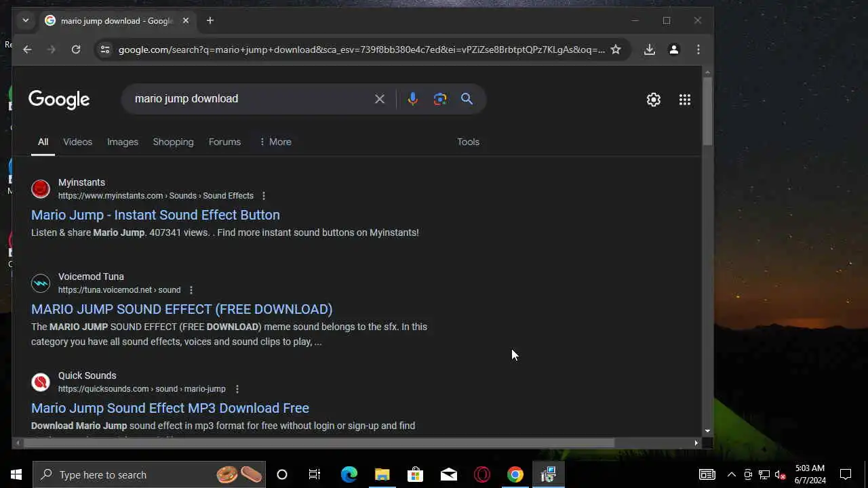
Task: Open Mario Jump - Instant Sound Effect Button link
Action: pyautogui.click(x=155, y=215)
